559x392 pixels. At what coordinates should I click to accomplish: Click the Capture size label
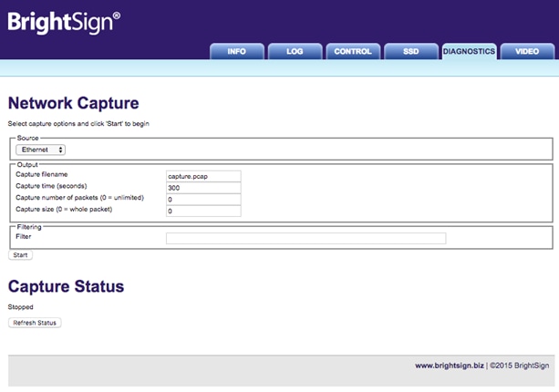pos(64,209)
